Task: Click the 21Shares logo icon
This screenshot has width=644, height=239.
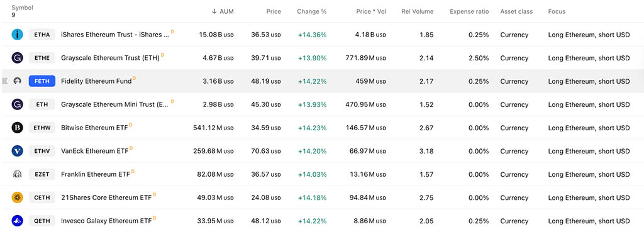Action: pos(17,197)
